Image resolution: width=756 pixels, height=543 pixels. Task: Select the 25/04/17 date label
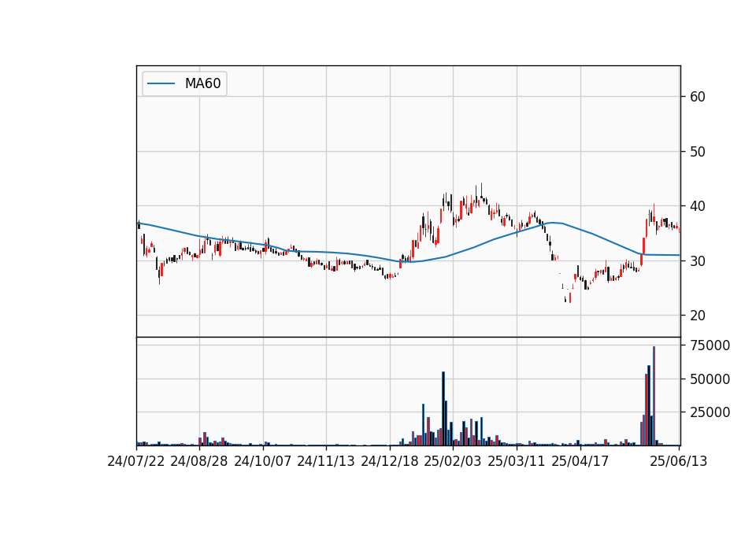(580, 461)
